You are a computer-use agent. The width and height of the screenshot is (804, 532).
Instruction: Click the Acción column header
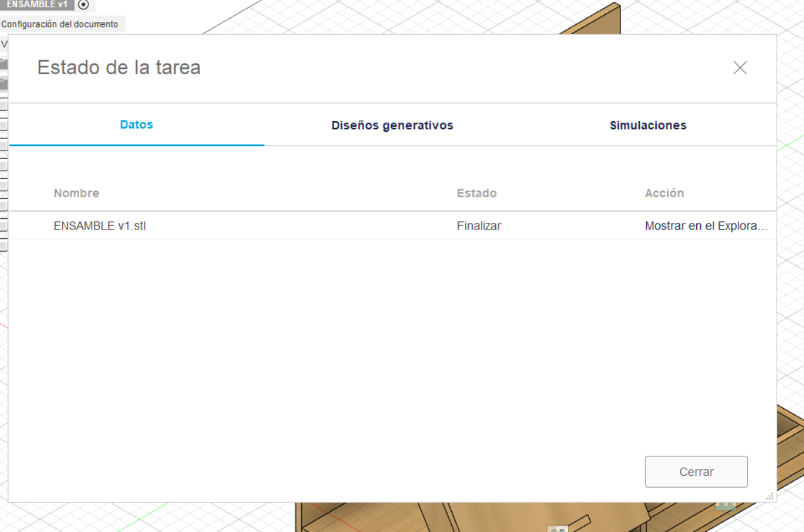tap(665, 193)
